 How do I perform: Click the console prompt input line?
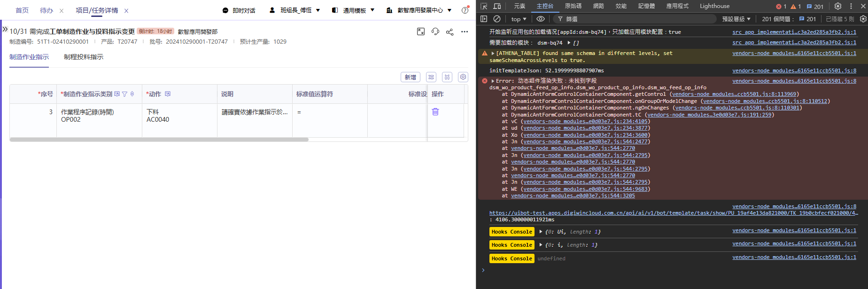674,270
